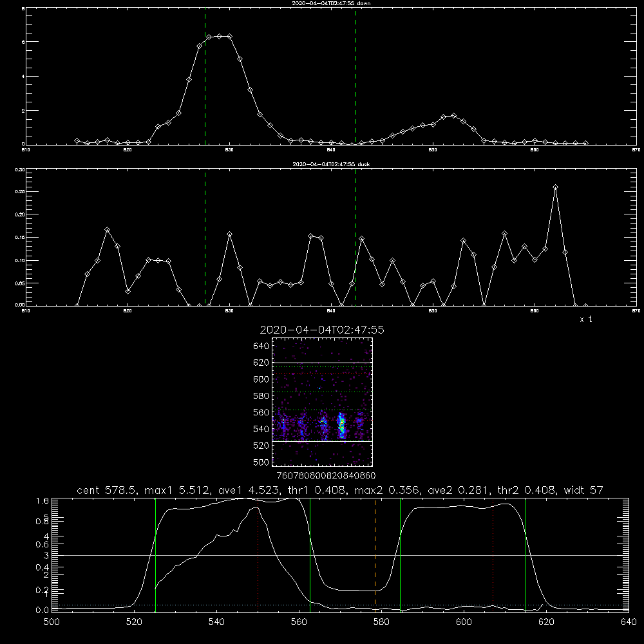Click the 560 label on the heatmap y-axis
The width and height of the screenshot is (644, 644).
tap(261, 412)
